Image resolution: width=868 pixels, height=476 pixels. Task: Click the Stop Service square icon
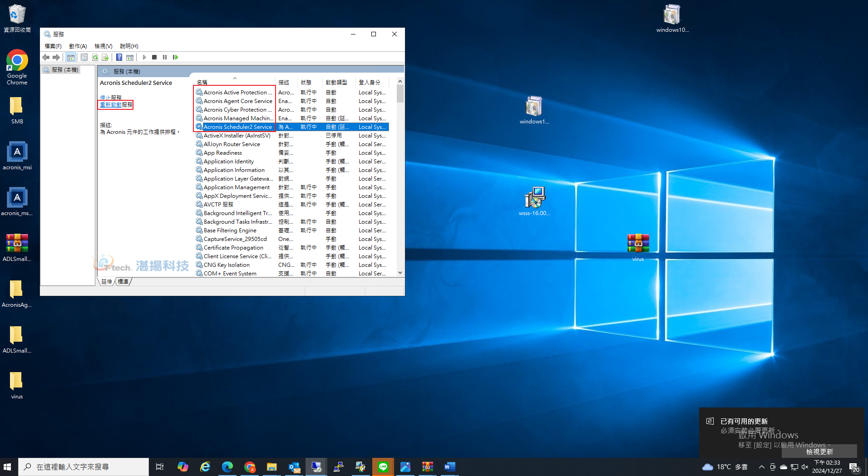[x=154, y=57]
